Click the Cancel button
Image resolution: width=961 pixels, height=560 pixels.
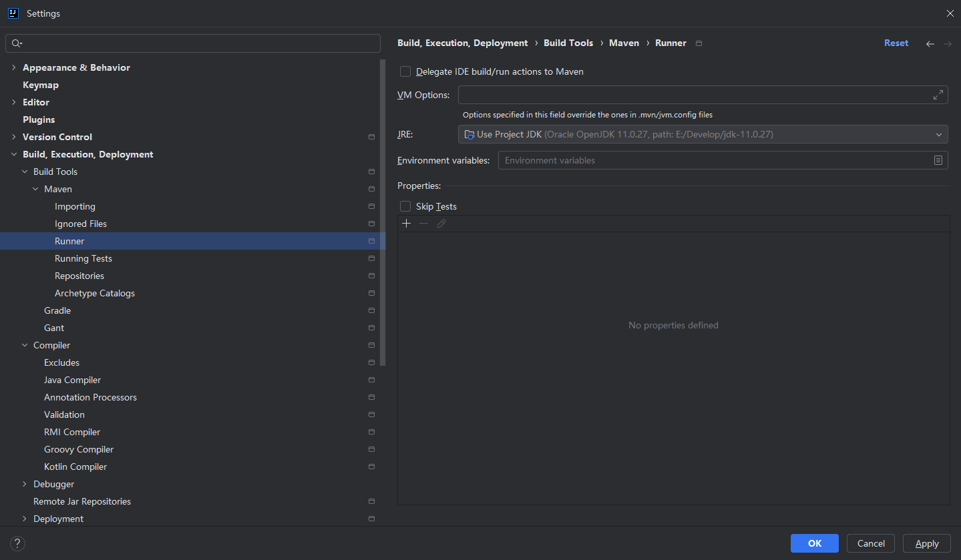(871, 543)
